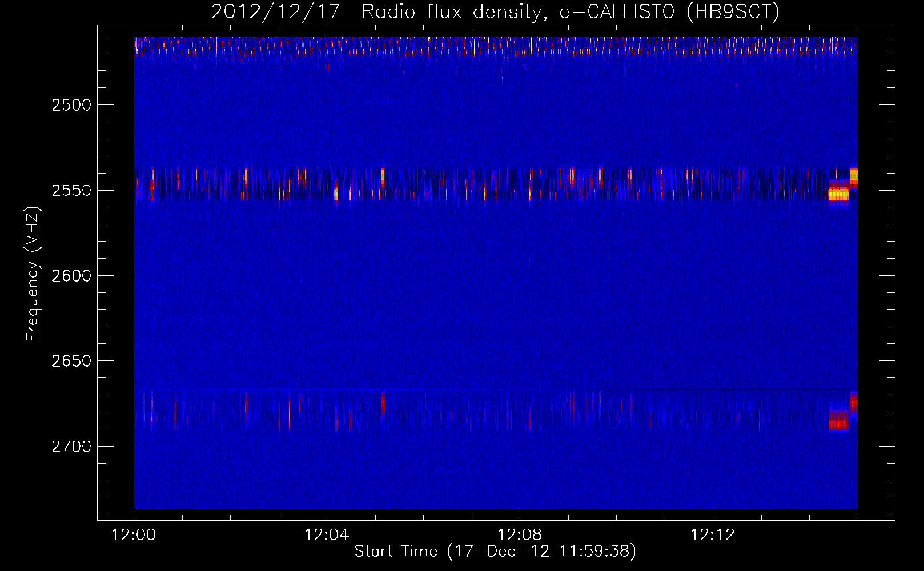Click the 2550 frequency tick label
The image size is (924, 571).
(71, 190)
